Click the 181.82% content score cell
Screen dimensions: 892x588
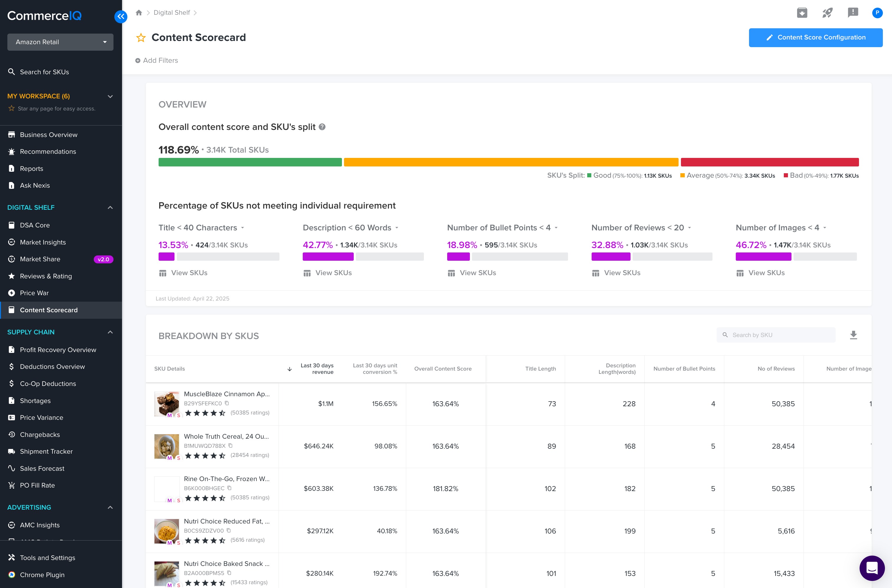(x=445, y=488)
